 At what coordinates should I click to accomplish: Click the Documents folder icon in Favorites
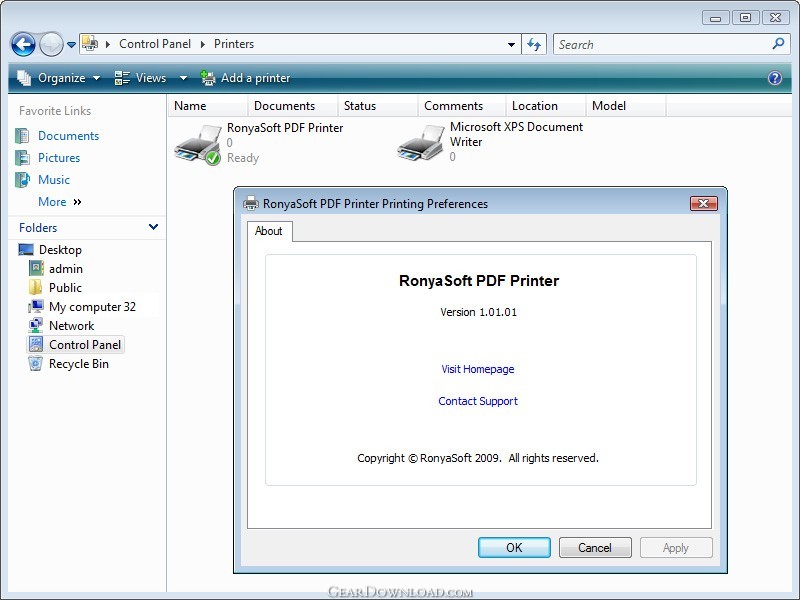[x=22, y=136]
